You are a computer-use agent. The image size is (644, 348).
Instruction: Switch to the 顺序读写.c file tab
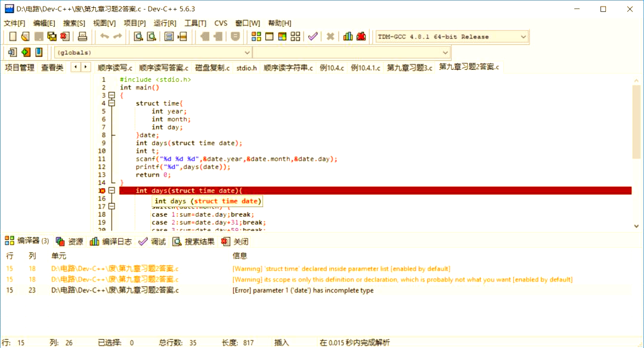[x=115, y=67]
